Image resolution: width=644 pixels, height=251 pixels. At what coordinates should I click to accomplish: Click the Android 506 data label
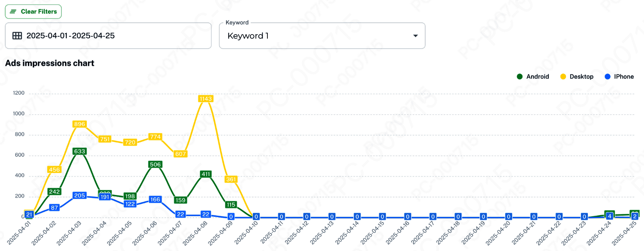click(155, 164)
